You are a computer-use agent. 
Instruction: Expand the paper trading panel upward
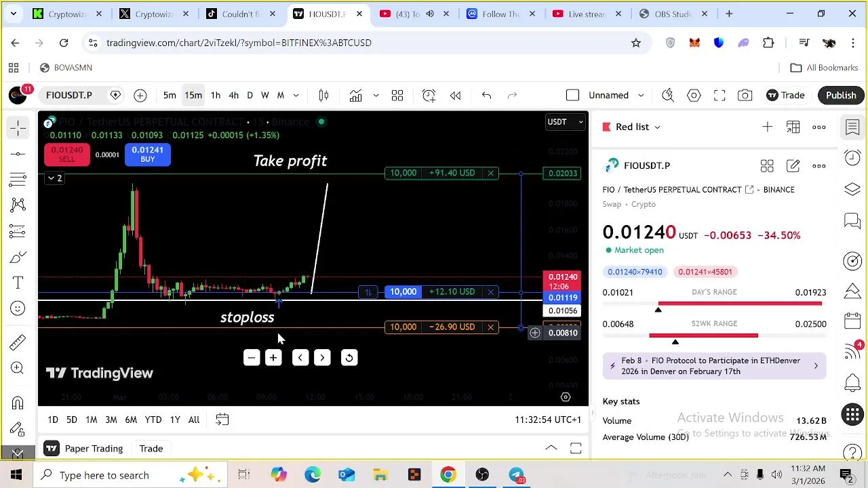551,448
